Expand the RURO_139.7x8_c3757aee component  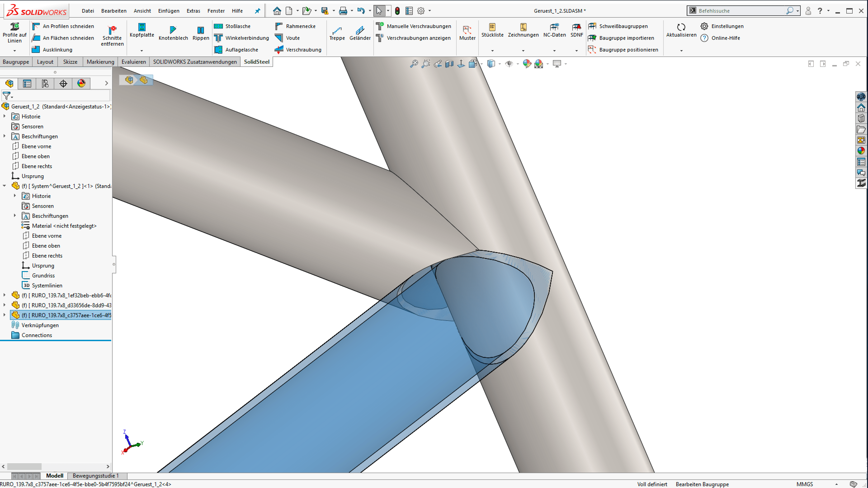[4, 315]
